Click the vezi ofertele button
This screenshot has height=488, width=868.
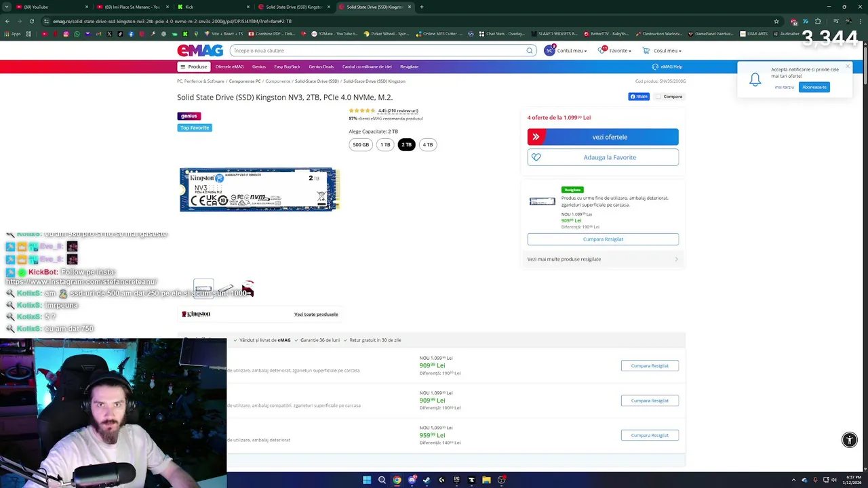point(603,137)
